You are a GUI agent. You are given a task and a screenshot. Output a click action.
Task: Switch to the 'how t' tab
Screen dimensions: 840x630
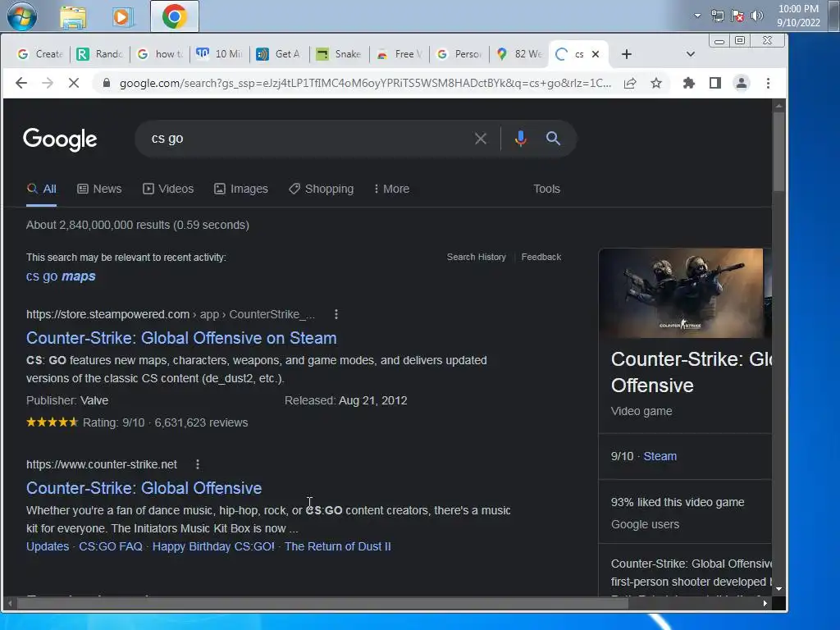tap(160, 54)
